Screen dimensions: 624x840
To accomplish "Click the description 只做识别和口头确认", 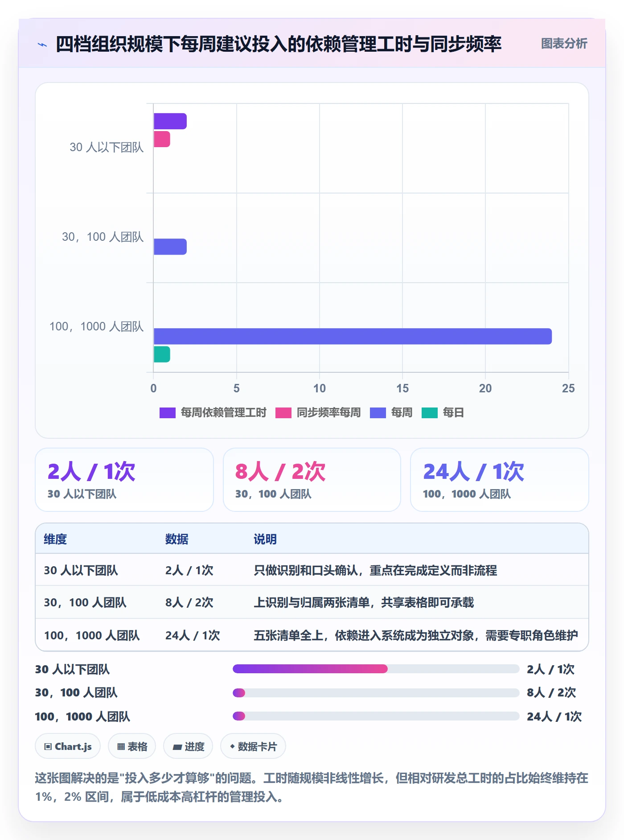I will (375, 570).
